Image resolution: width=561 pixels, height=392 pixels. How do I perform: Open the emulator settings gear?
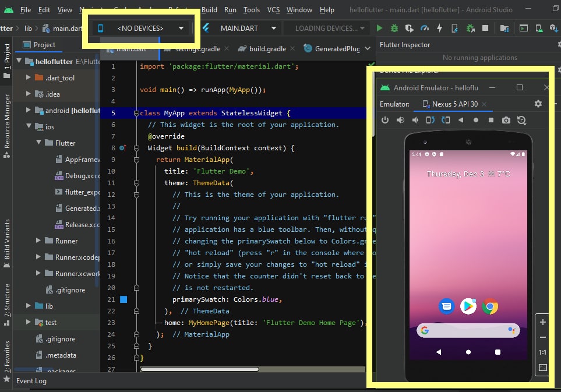(x=538, y=104)
